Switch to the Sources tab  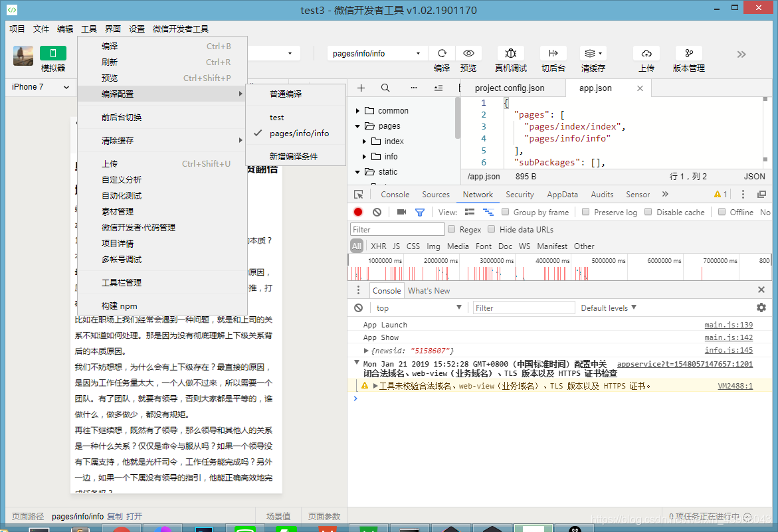(x=436, y=195)
